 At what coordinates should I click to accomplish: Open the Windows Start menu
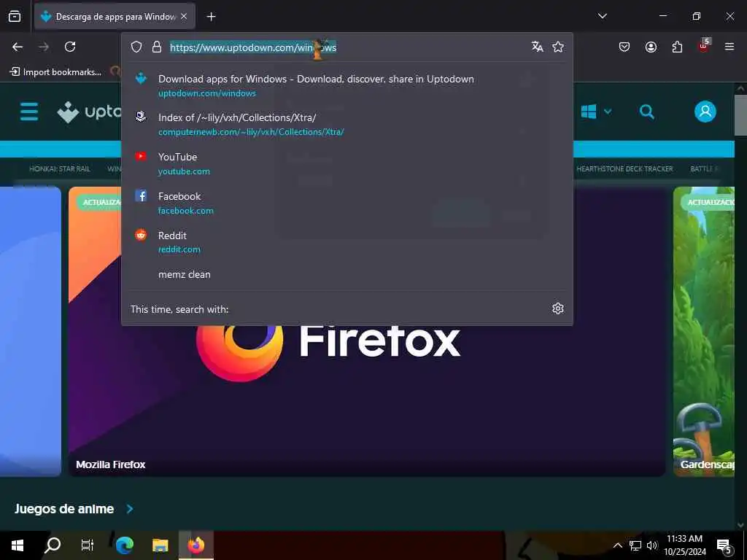coord(18,545)
